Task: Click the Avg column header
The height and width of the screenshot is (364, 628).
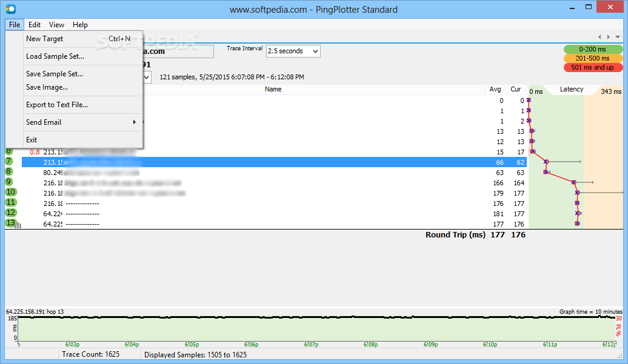Action: click(495, 89)
